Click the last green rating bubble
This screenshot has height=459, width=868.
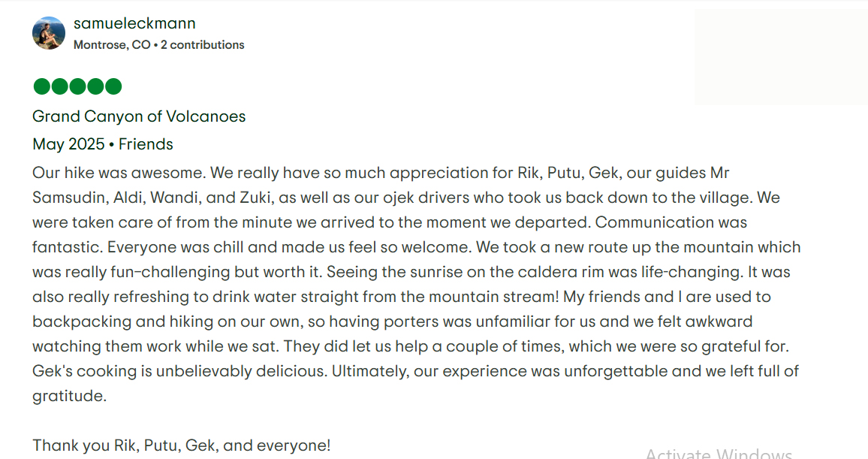tap(113, 86)
